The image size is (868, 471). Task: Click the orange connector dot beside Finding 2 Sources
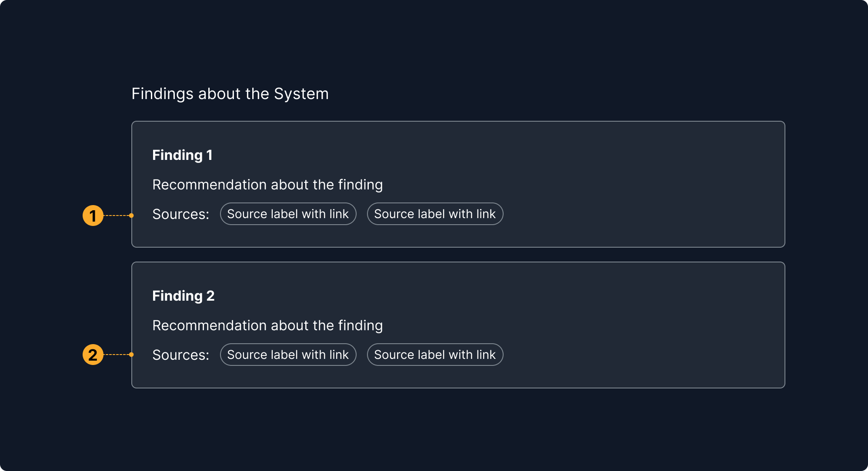[x=131, y=355]
